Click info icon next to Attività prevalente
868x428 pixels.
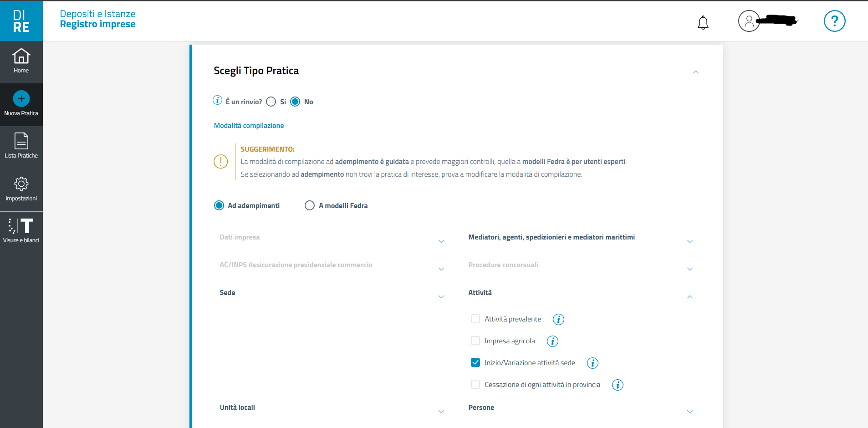[x=558, y=320]
